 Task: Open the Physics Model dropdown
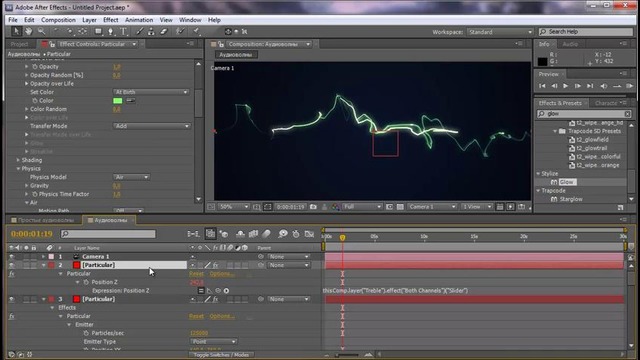131,177
